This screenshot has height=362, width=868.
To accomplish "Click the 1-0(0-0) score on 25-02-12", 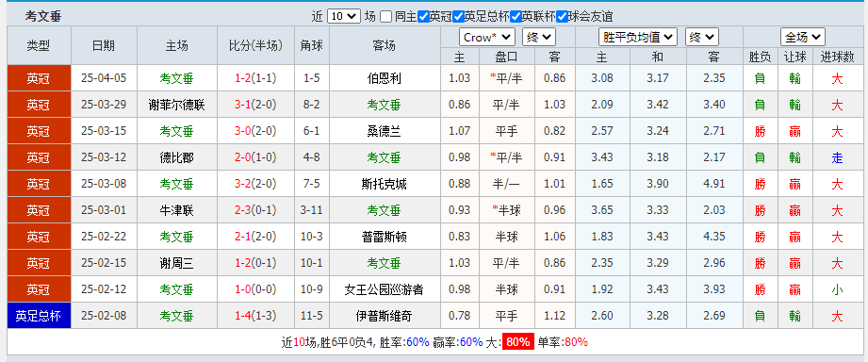I will click(x=255, y=289).
